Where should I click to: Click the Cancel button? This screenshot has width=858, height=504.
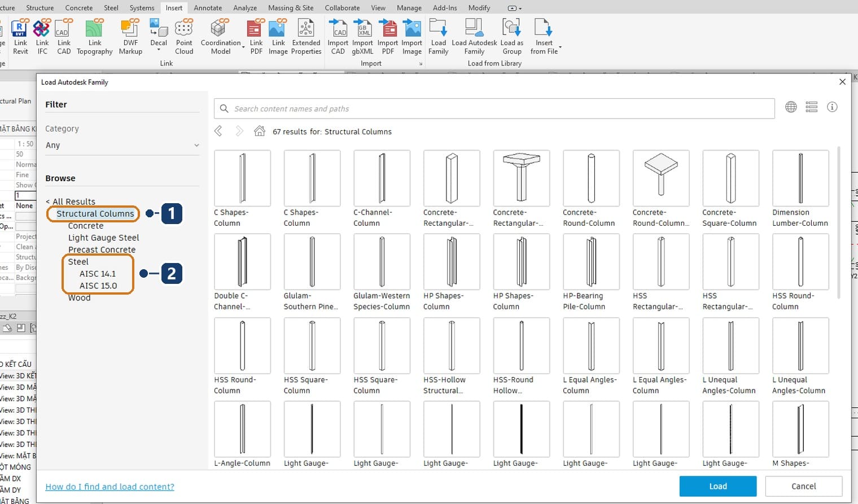(804, 486)
